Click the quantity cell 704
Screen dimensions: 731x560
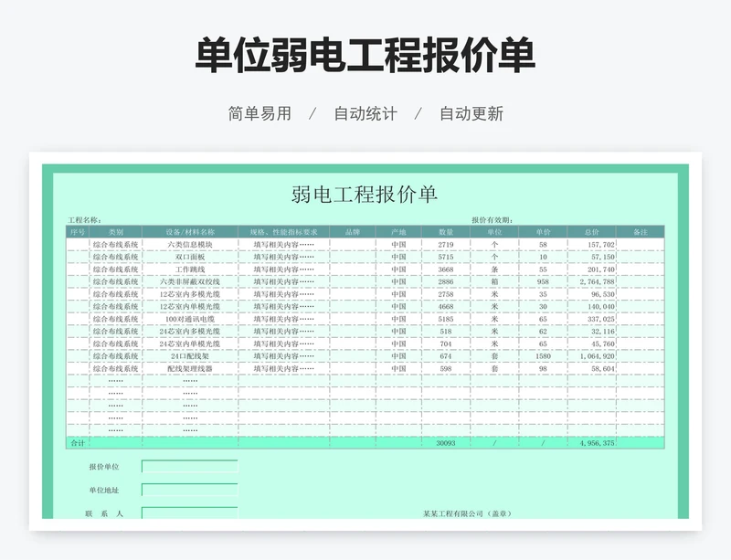click(446, 343)
